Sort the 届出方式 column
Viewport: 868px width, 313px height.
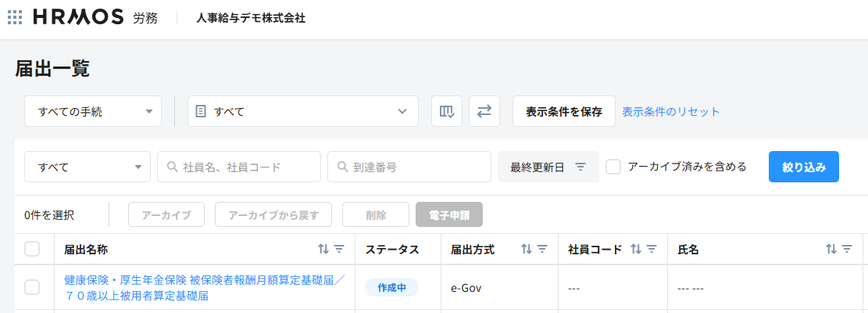527,250
